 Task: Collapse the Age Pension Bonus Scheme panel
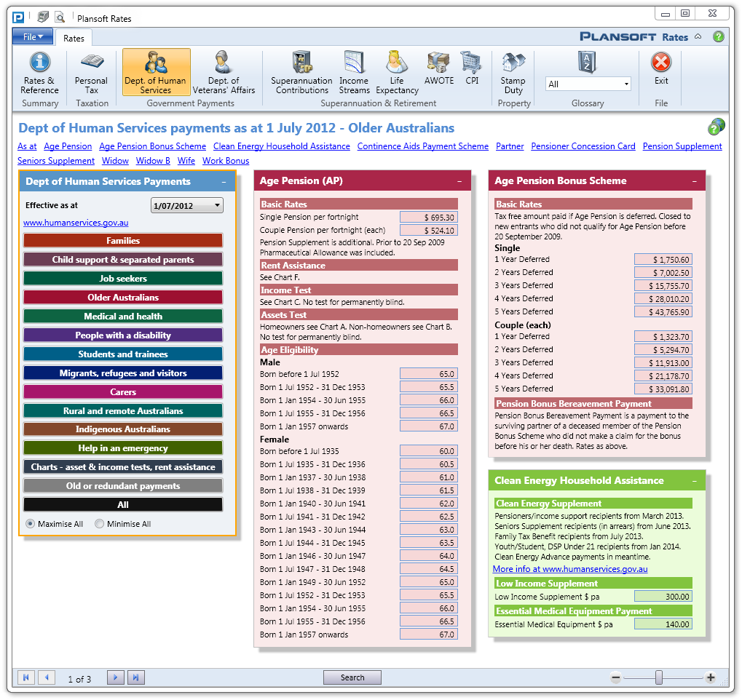694,181
